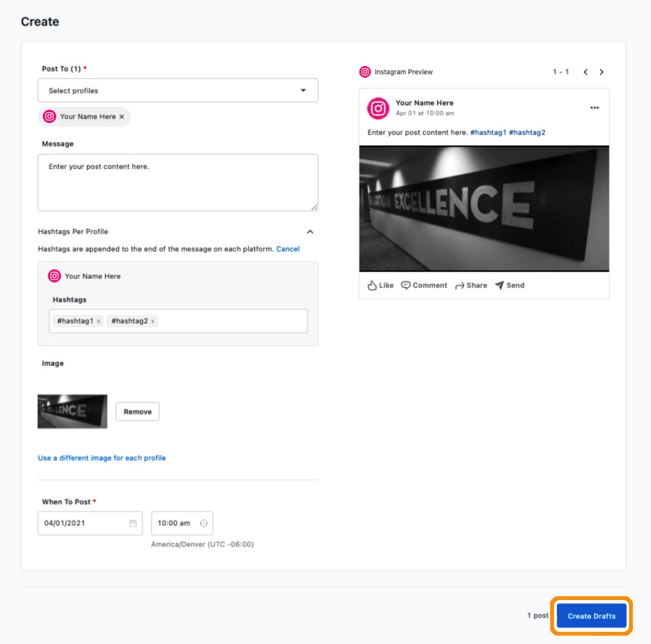The image size is (651, 644).
Task: Go to the previous preview with left chevron
Action: [x=585, y=72]
